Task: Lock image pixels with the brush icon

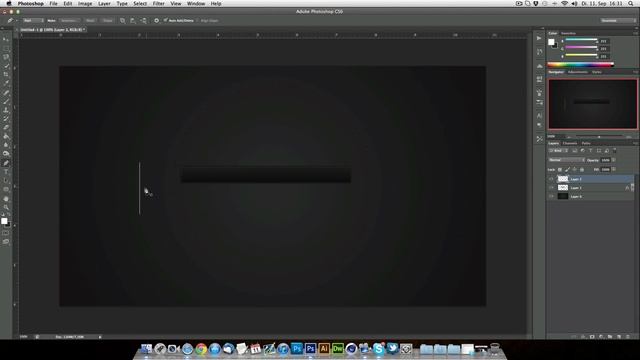Action: (567, 169)
